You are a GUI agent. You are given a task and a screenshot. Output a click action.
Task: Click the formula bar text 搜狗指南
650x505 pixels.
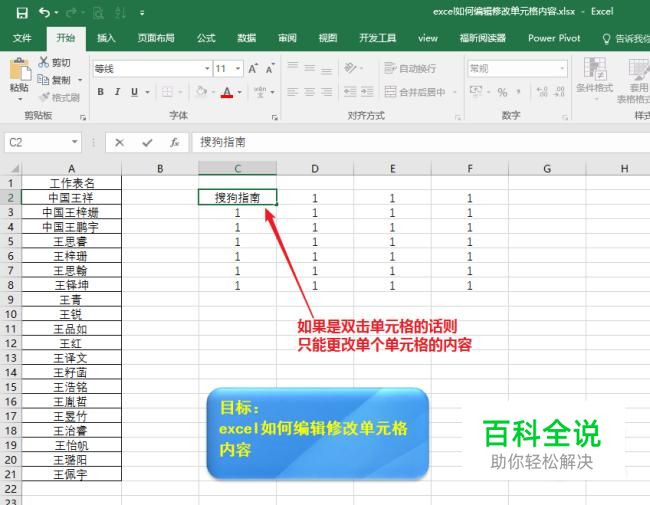[x=223, y=142]
